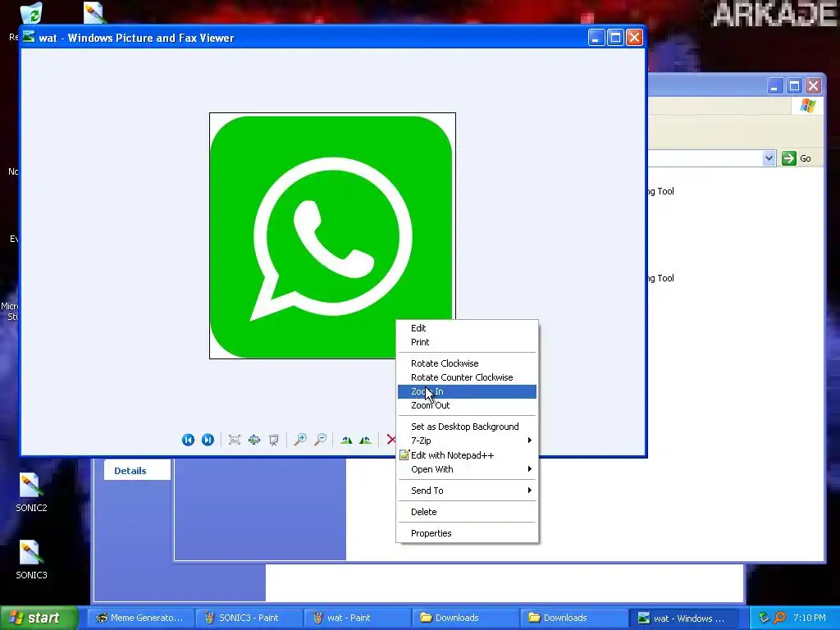
Task: Choose Rotate Counter Clockwise in context menu
Action: pos(467,377)
